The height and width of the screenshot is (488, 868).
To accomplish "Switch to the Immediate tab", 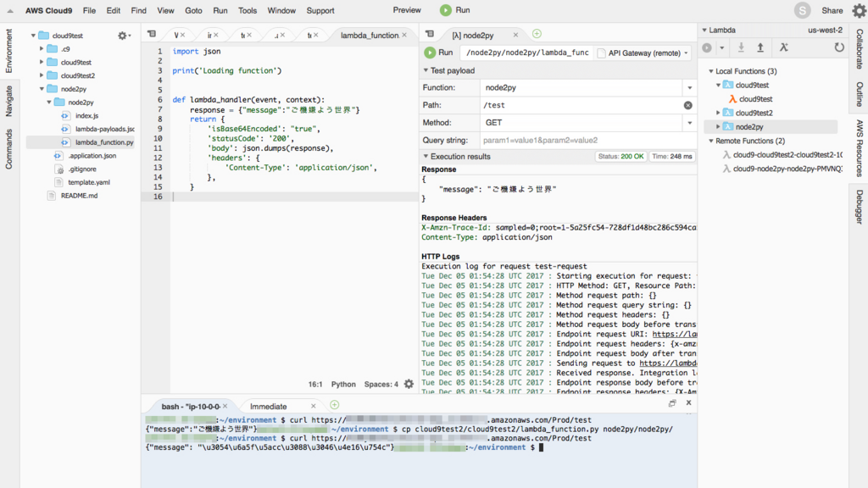I will coord(269,406).
